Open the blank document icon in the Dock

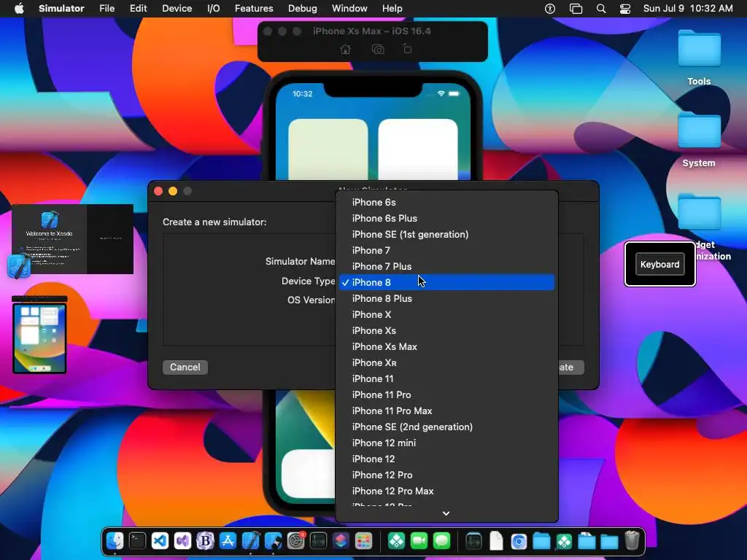[496, 541]
